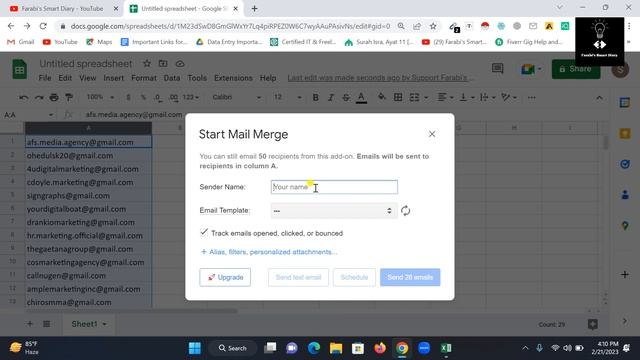Click the Print icon
Screen dimensions: 640x360
tap(54, 97)
